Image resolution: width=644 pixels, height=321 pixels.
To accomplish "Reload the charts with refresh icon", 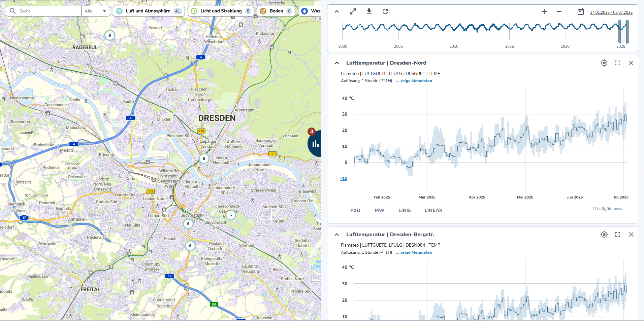I will (x=385, y=11).
